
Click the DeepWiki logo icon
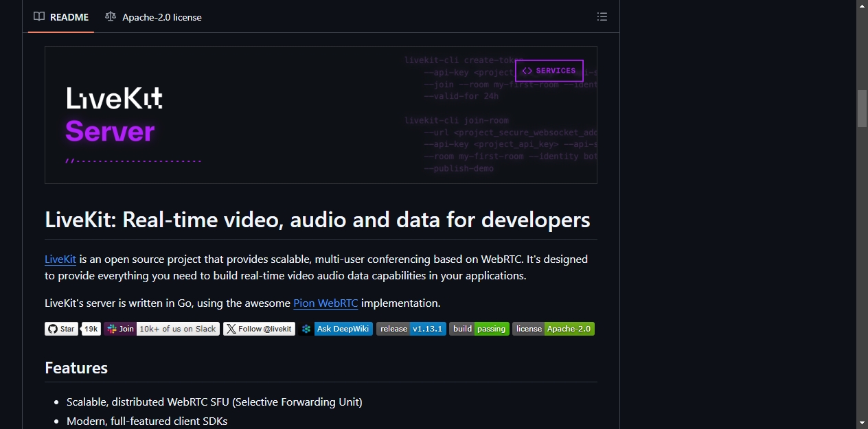point(306,329)
